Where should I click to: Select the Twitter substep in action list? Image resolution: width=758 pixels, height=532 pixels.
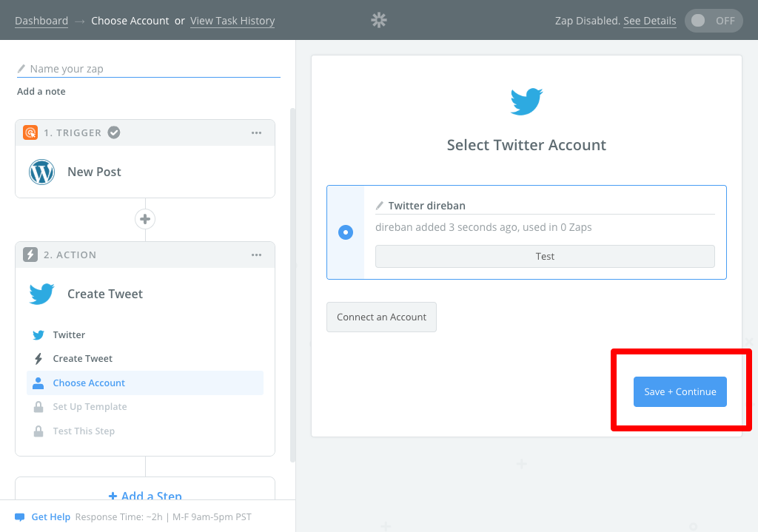click(x=145, y=335)
